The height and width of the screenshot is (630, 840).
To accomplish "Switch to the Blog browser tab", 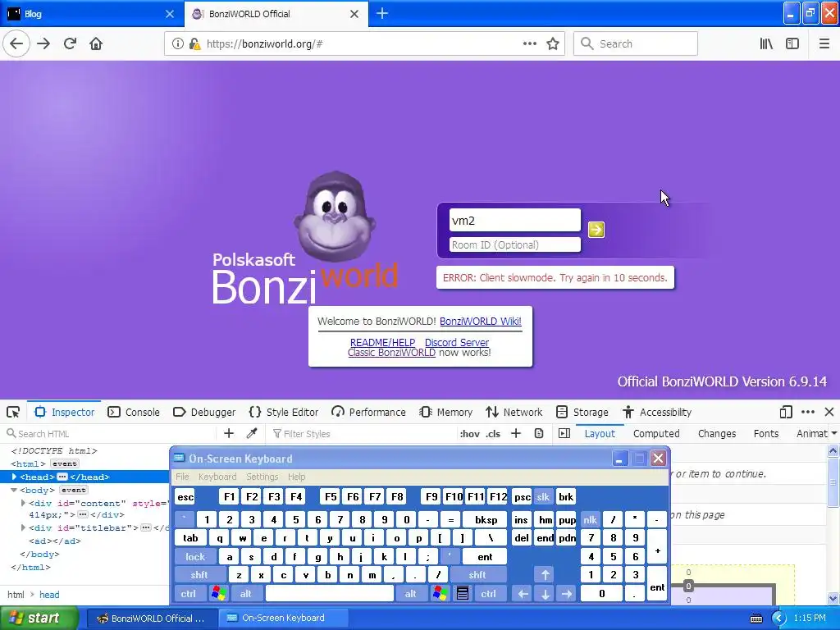I will pyautogui.click(x=90, y=13).
